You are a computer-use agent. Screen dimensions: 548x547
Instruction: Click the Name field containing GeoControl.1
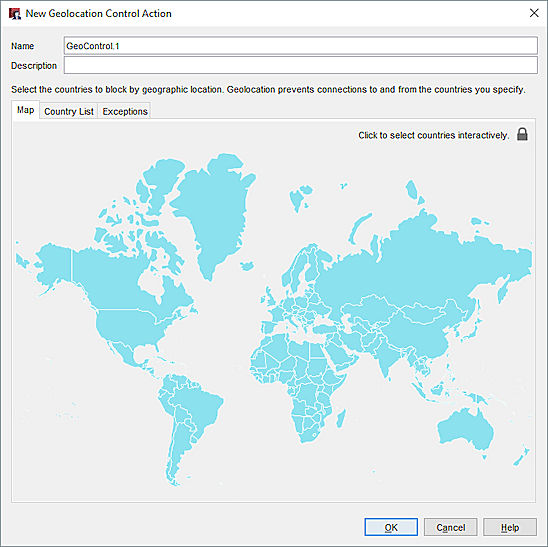pos(301,46)
